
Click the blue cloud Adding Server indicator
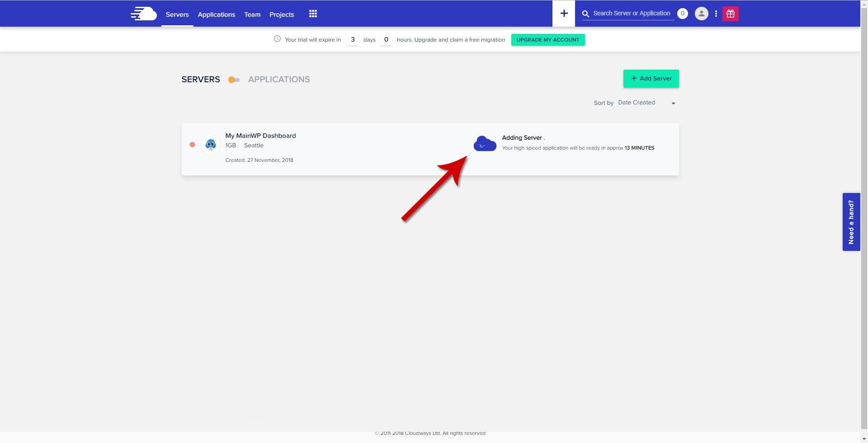[484, 143]
